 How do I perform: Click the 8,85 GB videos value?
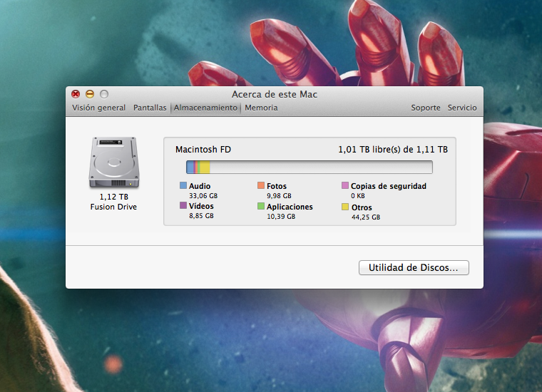[201, 216]
